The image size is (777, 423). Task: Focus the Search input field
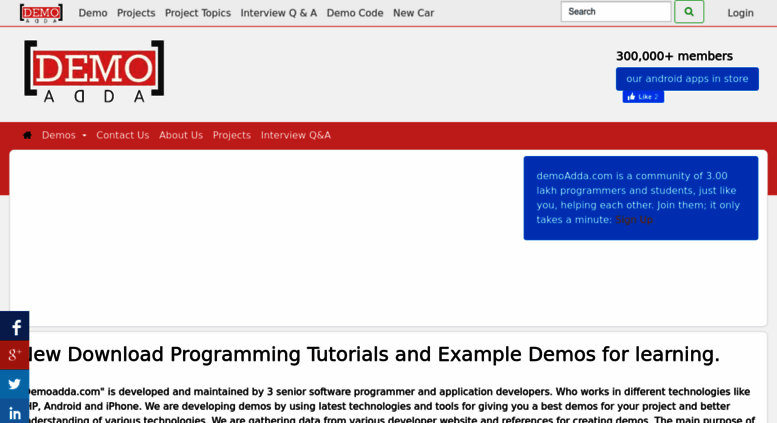[x=616, y=12]
